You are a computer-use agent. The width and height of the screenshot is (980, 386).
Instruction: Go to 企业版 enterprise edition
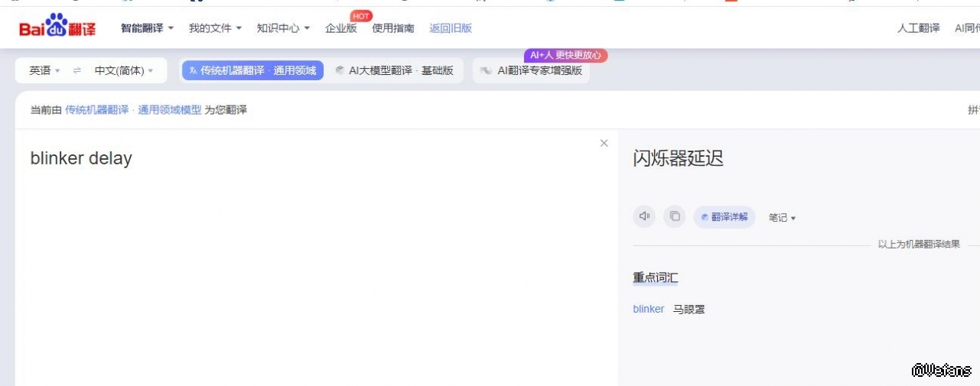pyautogui.click(x=341, y=28)
